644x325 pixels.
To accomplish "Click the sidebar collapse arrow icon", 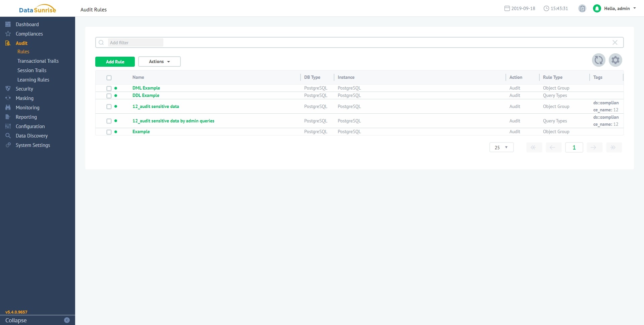I will pos(67,320).
